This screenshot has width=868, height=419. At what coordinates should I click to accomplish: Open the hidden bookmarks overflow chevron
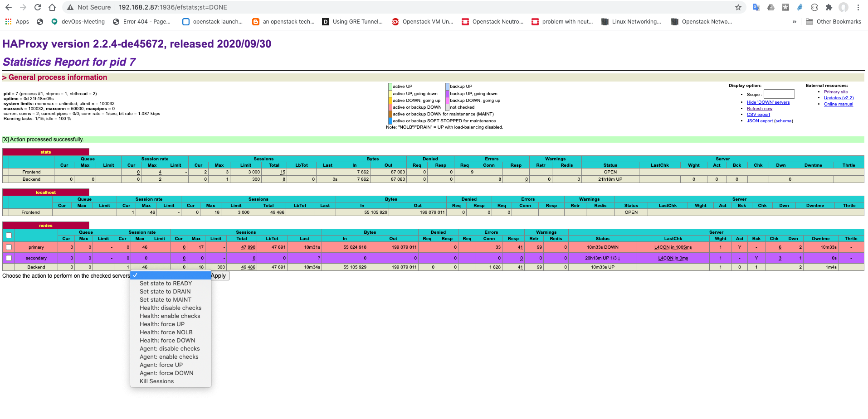pos(795,21)
